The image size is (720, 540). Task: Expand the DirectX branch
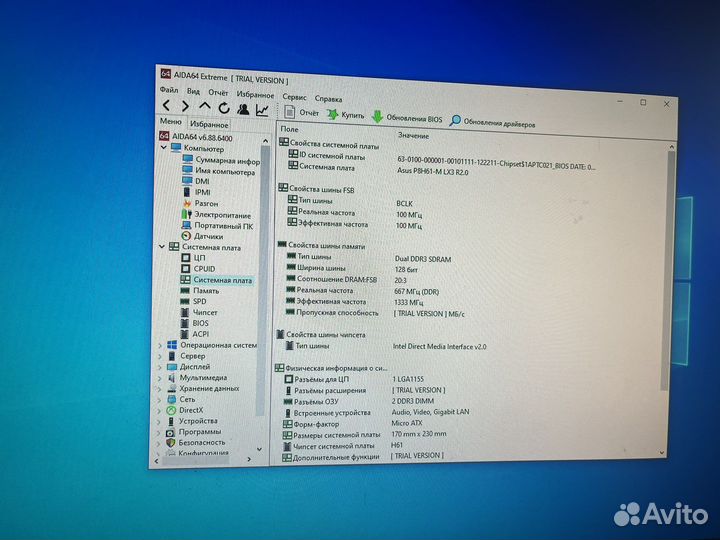(160, 411)
